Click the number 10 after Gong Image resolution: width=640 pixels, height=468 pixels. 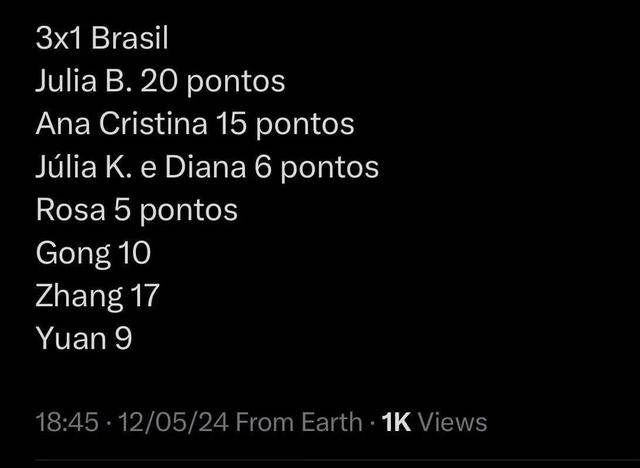(x=134, y=254)
